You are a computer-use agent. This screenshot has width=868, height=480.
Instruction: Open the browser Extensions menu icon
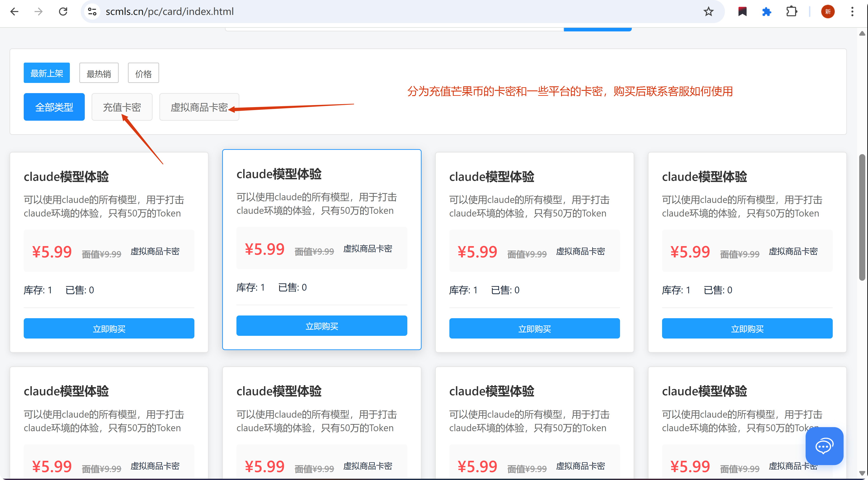tap(791, 12)
